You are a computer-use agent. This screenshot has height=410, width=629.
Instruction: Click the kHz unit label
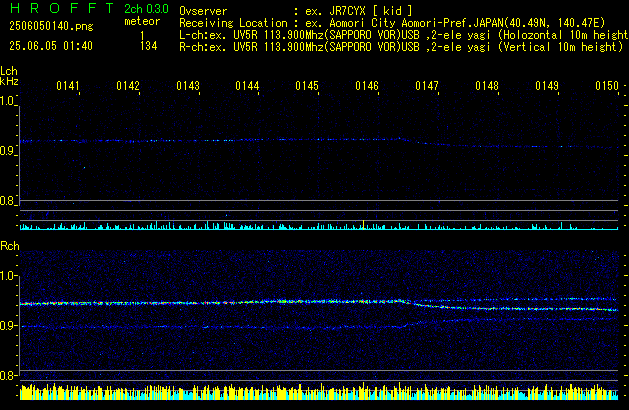coord(9,81)
